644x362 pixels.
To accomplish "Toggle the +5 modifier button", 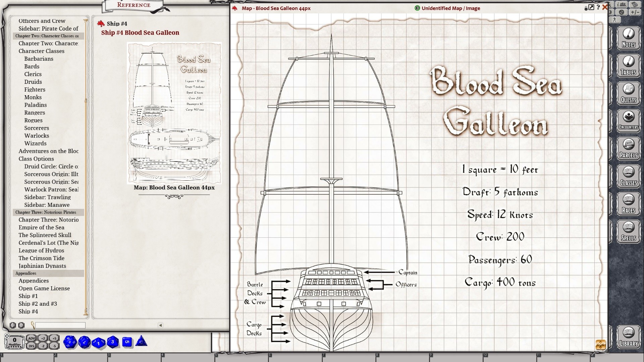I will pyautogui.click(x=54, y=338).
